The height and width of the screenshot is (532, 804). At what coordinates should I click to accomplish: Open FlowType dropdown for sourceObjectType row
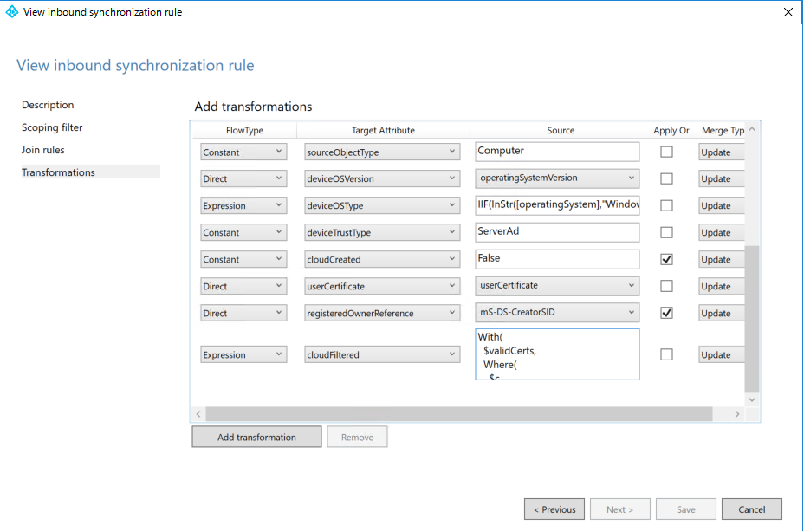click(x=243, y=152)
